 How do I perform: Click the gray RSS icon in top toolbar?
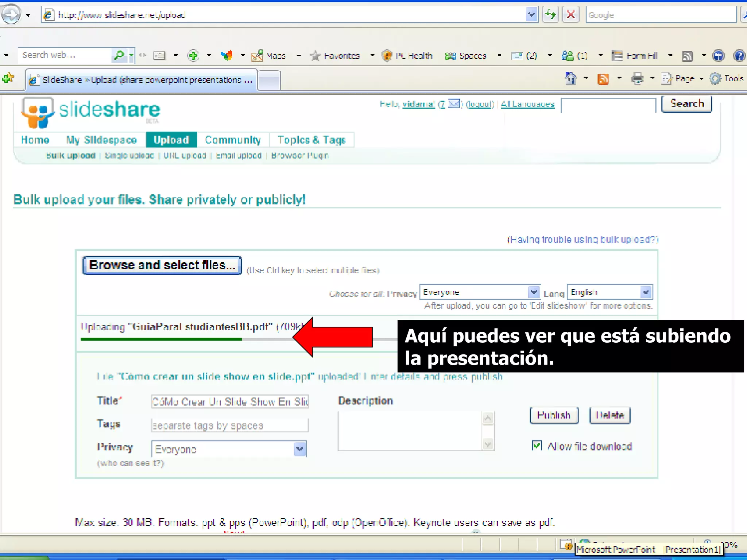(688, 56)
